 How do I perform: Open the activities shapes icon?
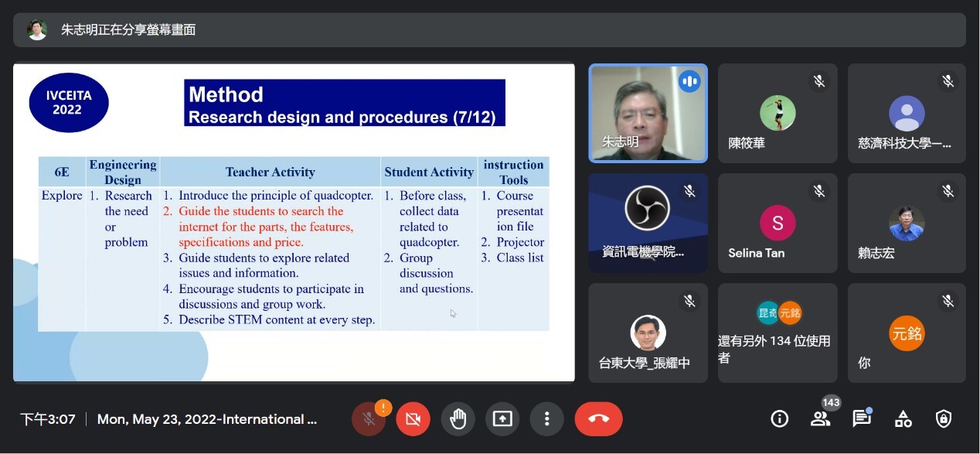pos(903,419)
